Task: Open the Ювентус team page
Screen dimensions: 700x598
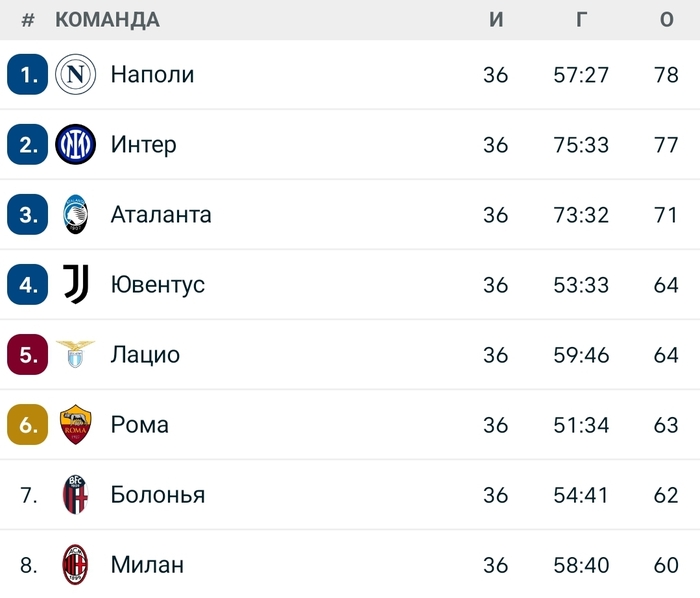Action: coord(157,285)
